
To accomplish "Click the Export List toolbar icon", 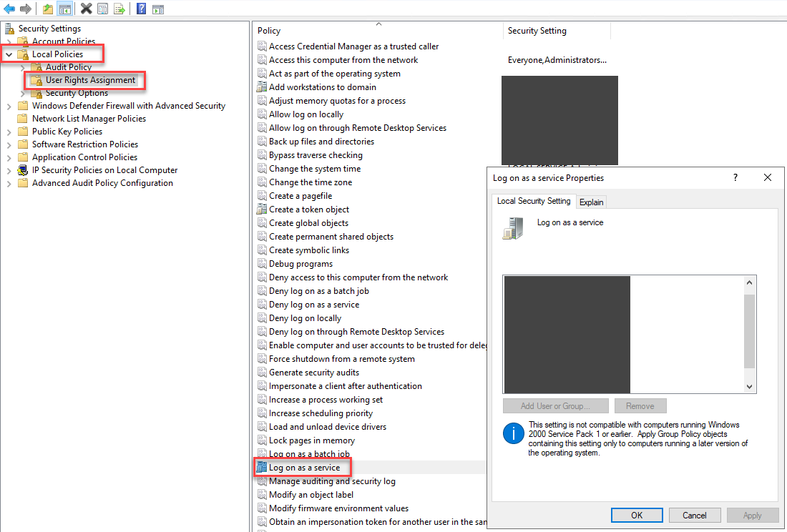I will click(x=119, y=9).
